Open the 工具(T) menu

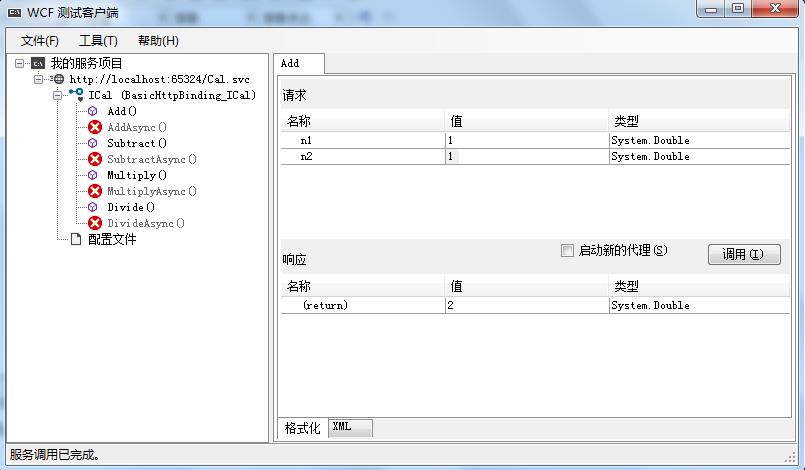pos(98,41)
